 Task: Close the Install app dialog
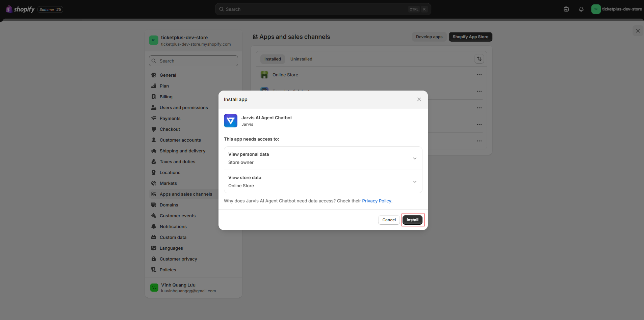[x=419, y=99]
